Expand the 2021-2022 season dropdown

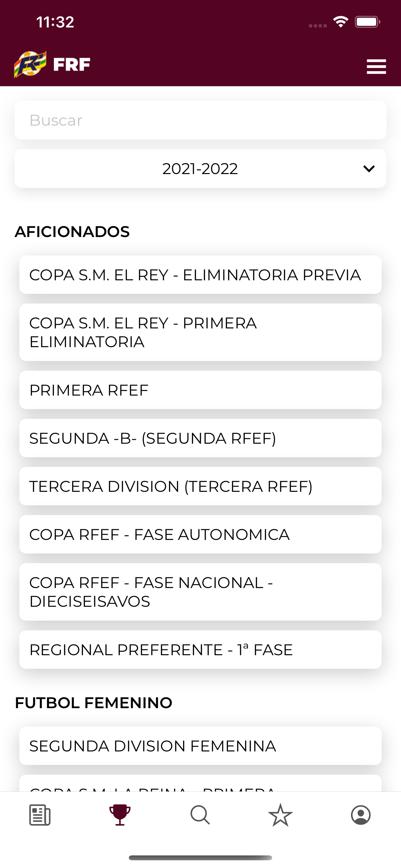click(x=200, y=169)
